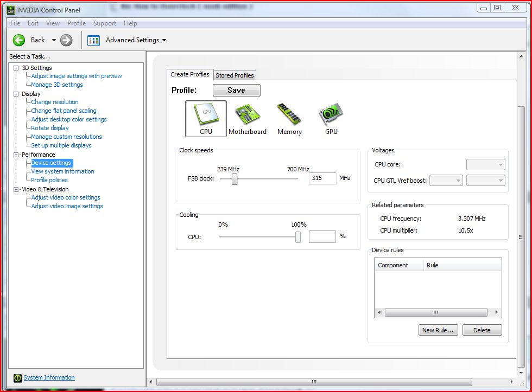Open the Help menu
The width and height of the screenshot is (532, 392).
click(130, 23)
